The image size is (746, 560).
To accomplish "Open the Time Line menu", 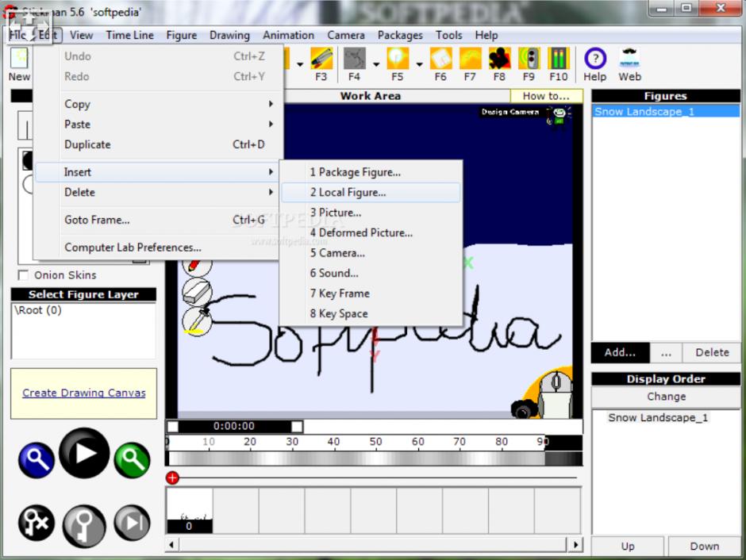I will tap(130, 35).
